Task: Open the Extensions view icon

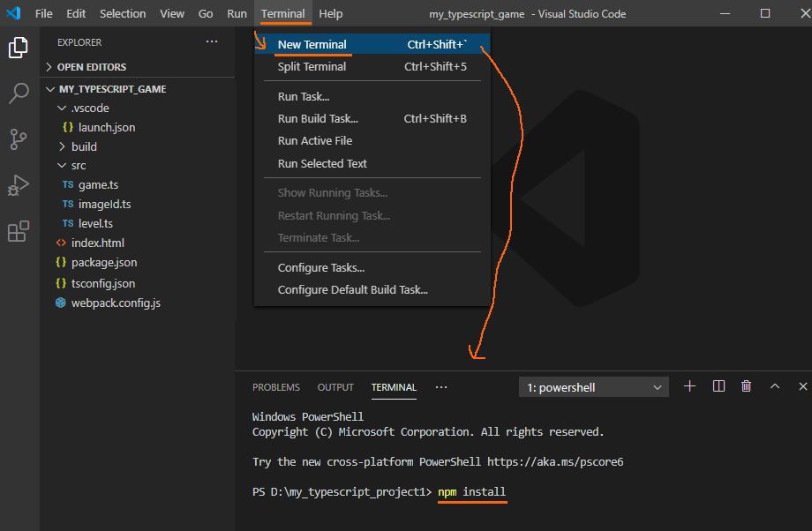Action: pyautogui.click(x=19, y=231)
